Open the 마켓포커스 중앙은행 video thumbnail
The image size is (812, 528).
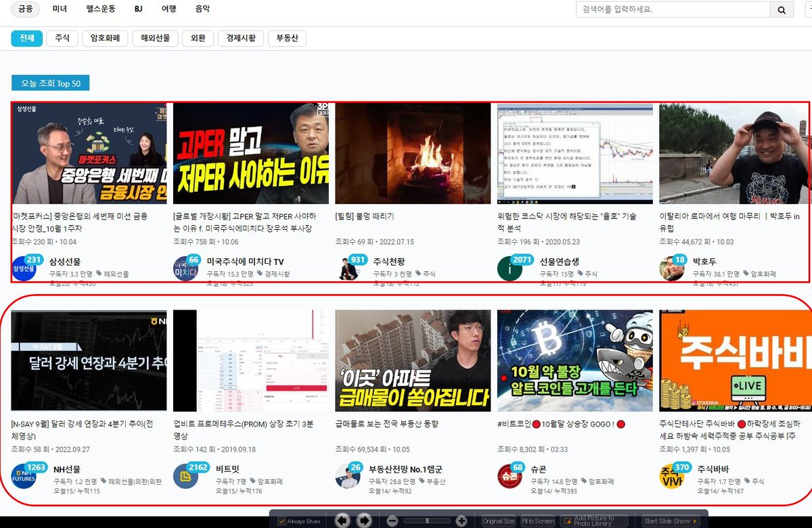pyautogui.click(x=89, y=153)
